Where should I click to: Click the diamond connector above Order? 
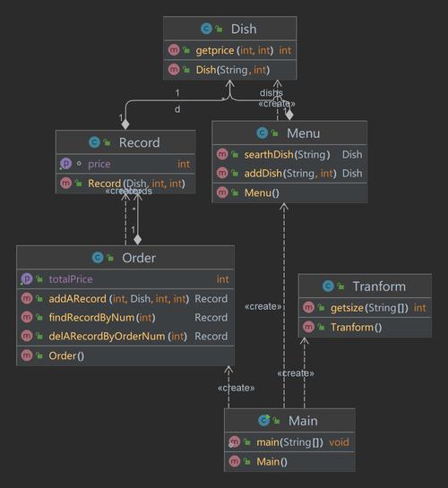pyautogui.click(x=137, y=240)
